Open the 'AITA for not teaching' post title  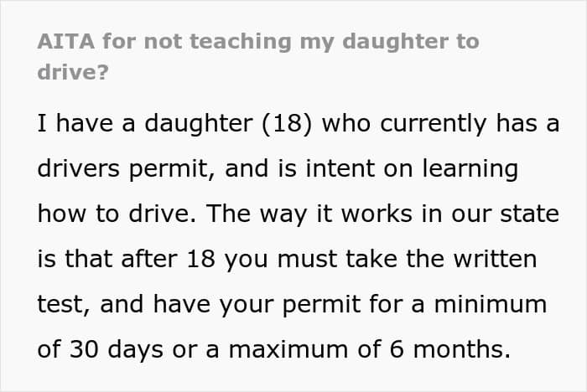point(258,56)
